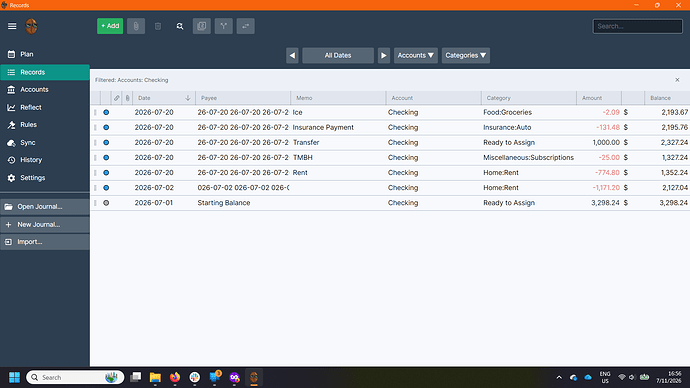This screenshot has height=388, width=690.
Task: Click Balance column header
Action: 667,98
